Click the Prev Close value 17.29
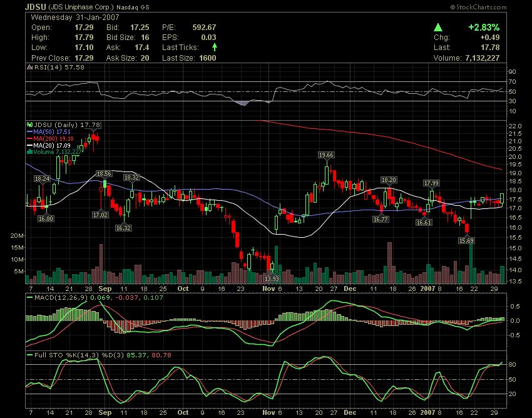This screenshot has width=532, height=418. (x=84, y=58)
